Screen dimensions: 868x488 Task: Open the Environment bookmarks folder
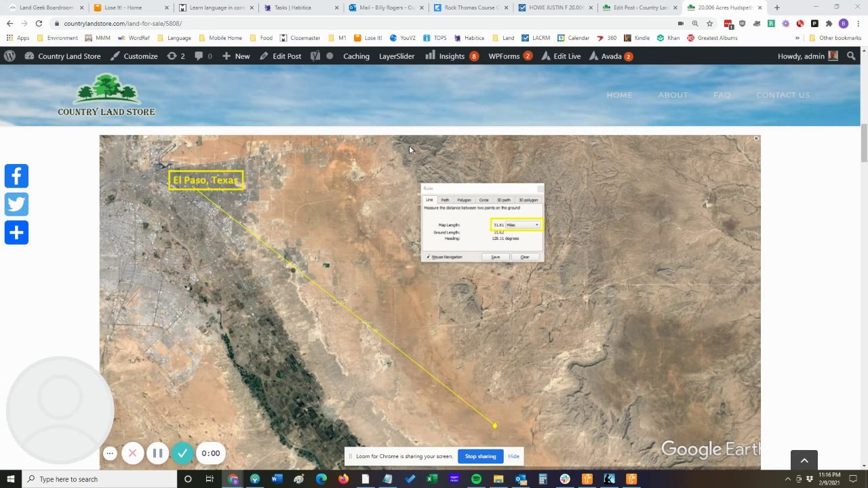57,38
